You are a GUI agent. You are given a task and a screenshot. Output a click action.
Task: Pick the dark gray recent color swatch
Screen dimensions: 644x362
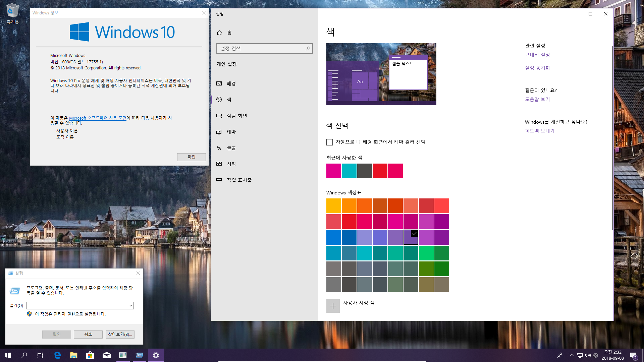point(365,171)
